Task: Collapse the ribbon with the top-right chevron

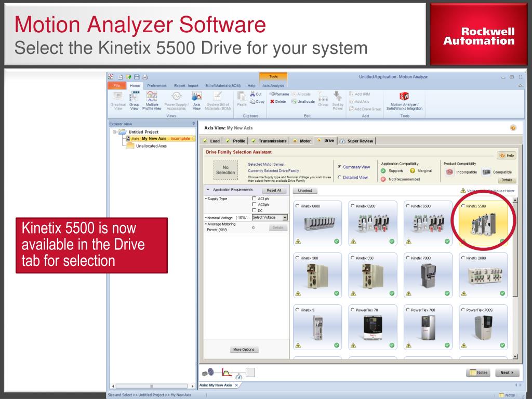Action: coord(520,86)
